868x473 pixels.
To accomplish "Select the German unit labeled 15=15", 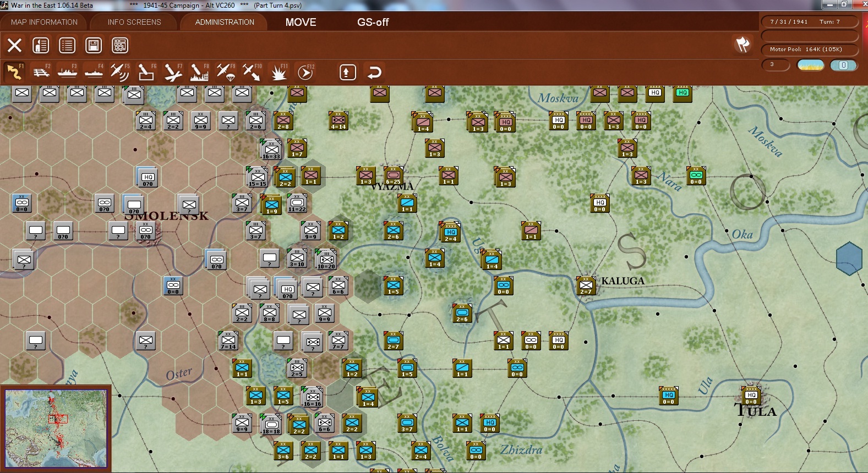I will click(256, 177).
